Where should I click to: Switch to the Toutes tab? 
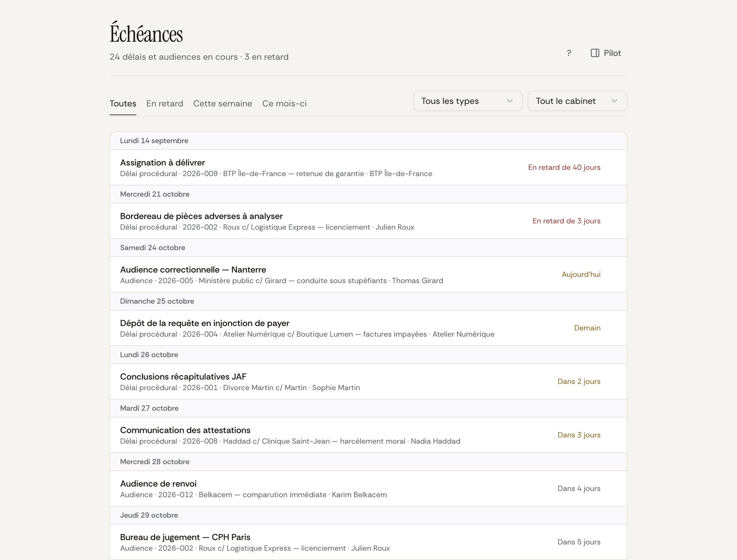pos(123,104)
